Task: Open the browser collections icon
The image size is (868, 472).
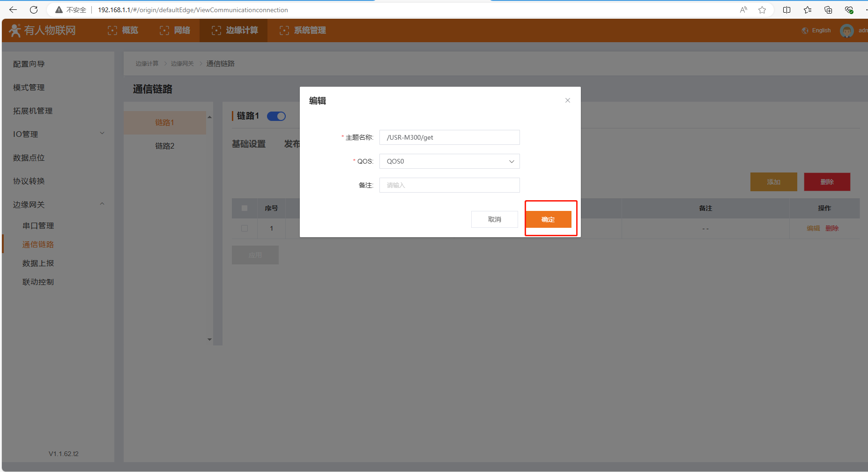Action: click(828, 10)
